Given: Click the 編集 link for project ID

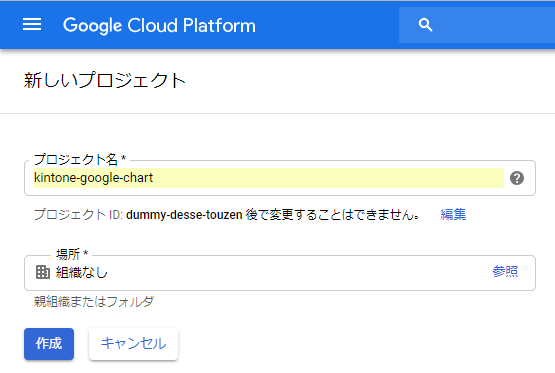Looking at the screenshot, I should click(453, 214).
